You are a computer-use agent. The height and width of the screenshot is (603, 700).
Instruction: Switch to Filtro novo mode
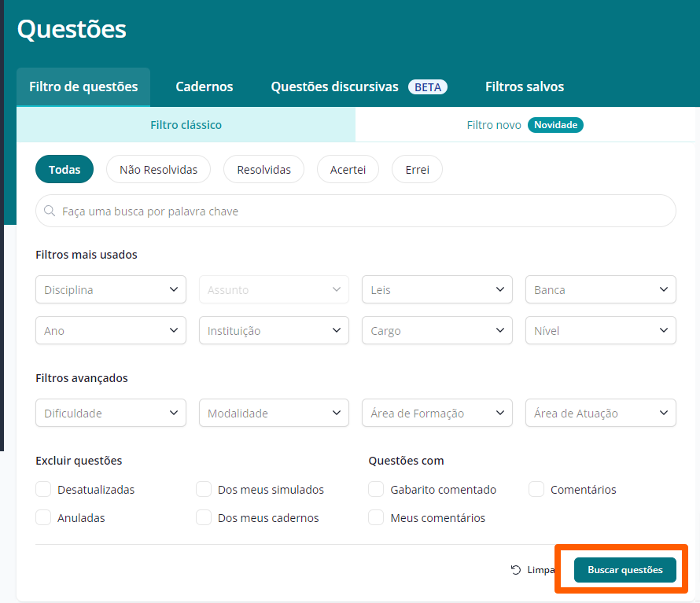(525, 125)
